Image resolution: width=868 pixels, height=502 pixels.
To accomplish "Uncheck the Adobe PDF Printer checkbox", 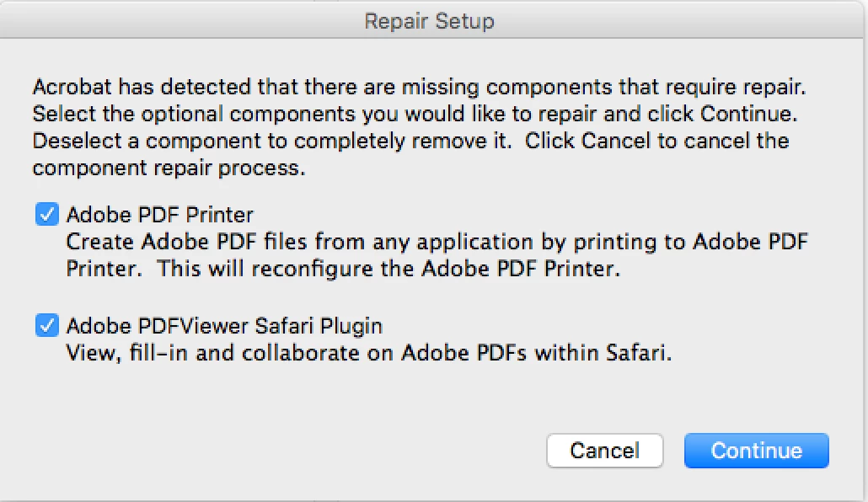I will (46, 215).
